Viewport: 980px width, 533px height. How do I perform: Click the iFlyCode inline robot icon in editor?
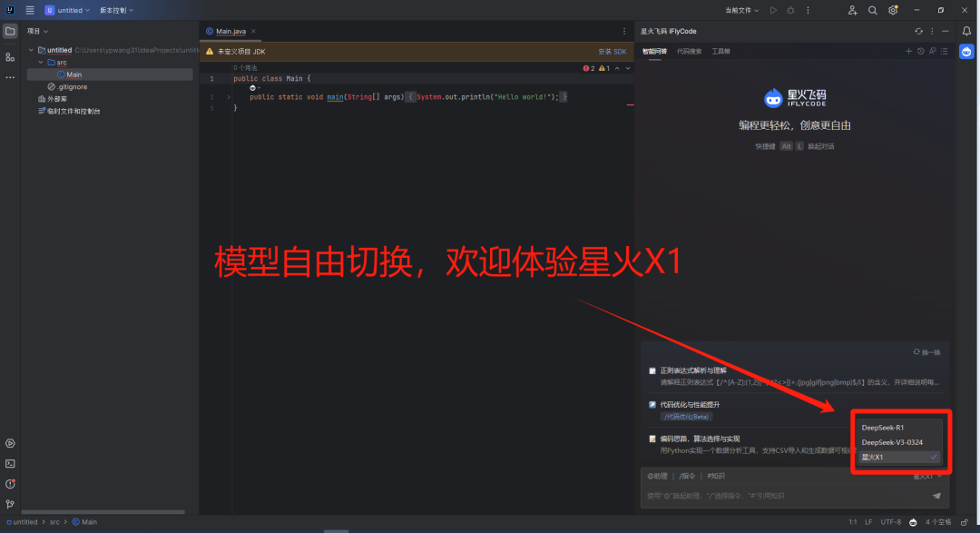(252, 88)
